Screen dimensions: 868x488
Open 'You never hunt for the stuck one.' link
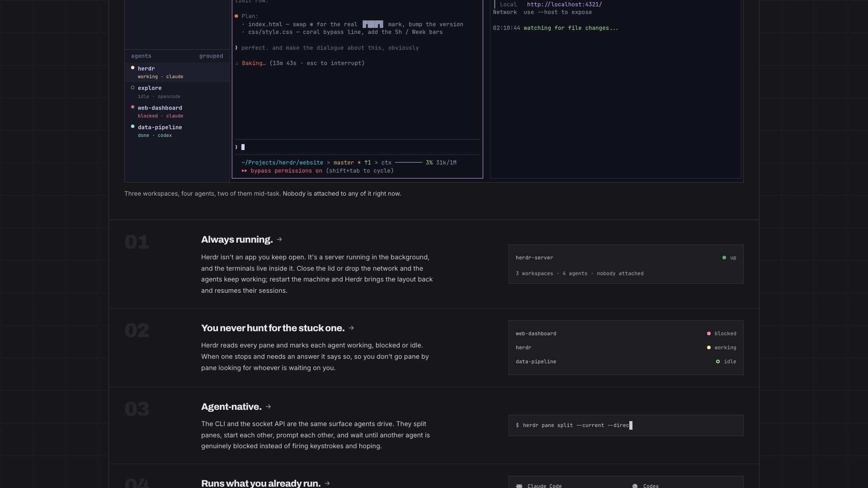pos(273,328)
